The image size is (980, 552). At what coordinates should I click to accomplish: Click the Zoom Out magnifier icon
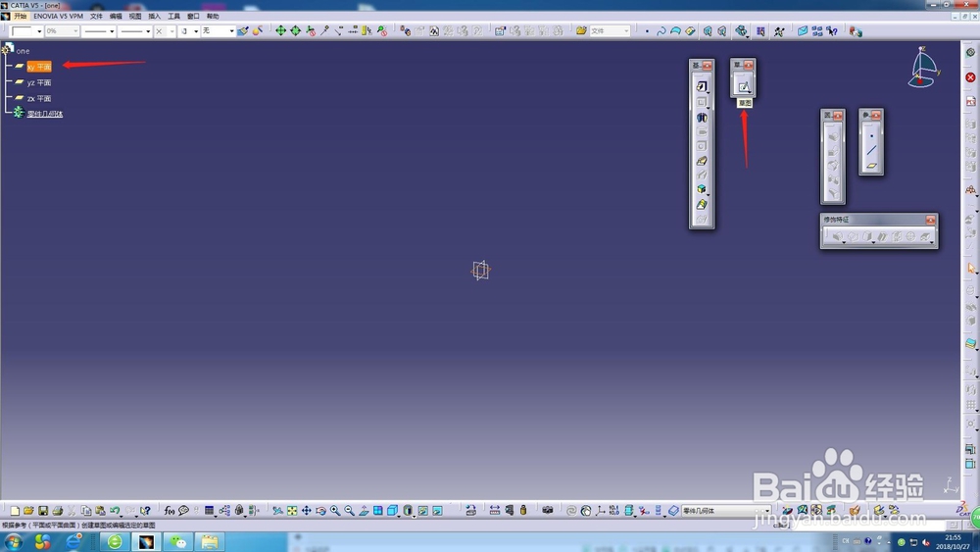coord(350,511)
